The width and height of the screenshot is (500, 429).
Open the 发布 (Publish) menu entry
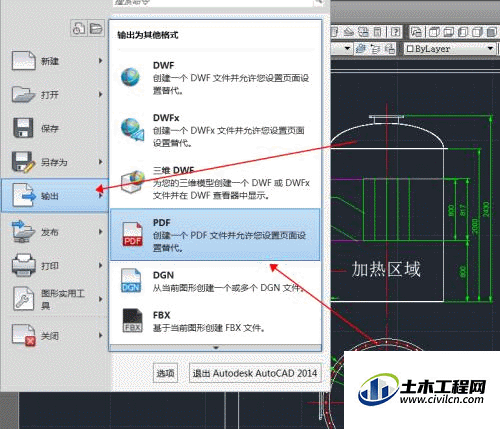(x=55, y=232)
